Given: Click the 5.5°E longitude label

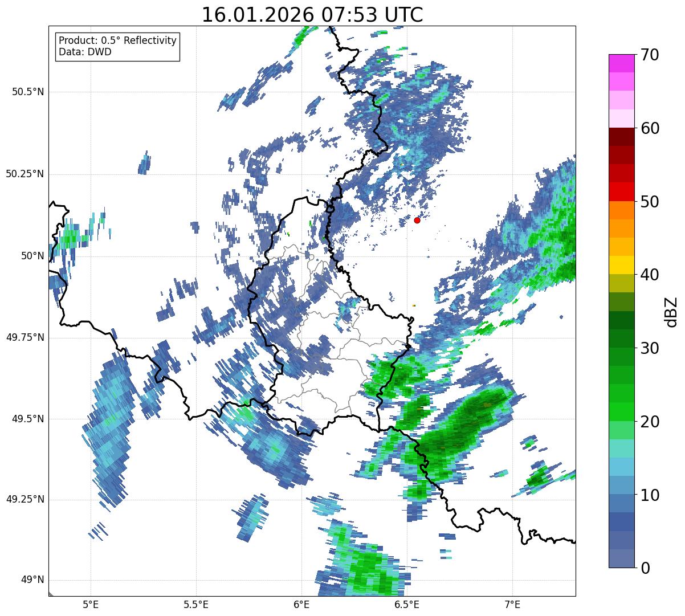Looking at the screenshot, I should [196, 604].
